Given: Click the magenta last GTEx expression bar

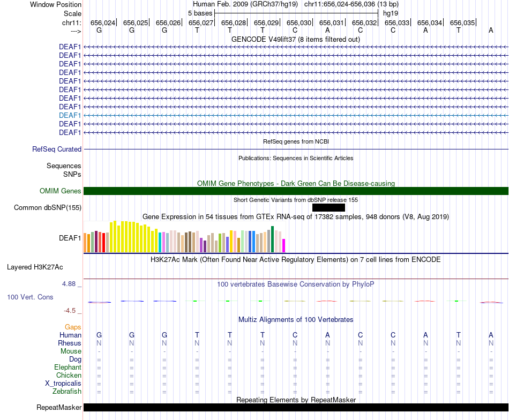Looking at the screenshot, I should pos(284,246).
